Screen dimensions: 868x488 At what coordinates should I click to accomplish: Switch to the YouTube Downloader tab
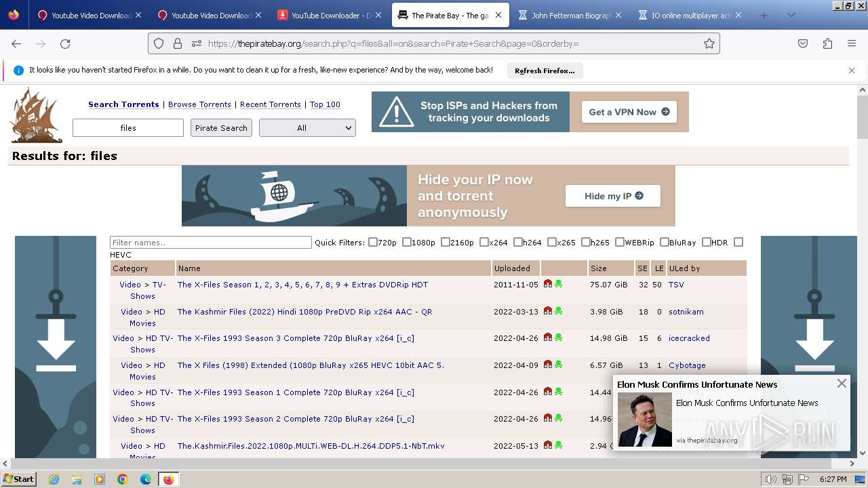pos(330,15)
